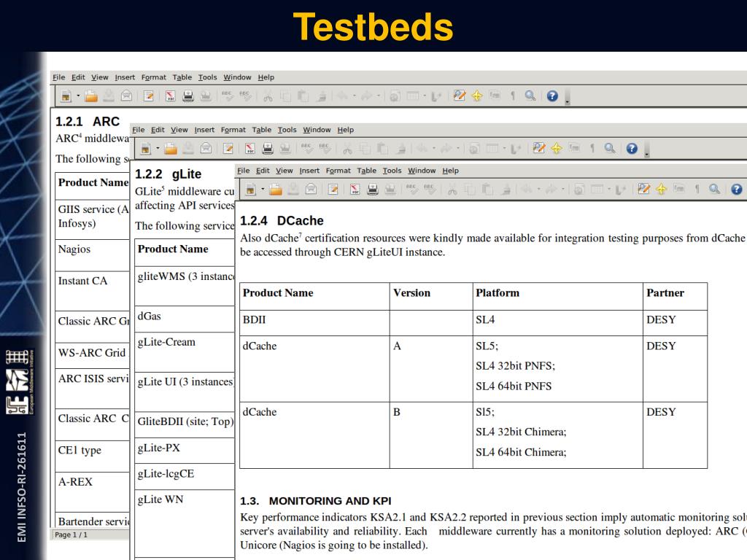Image resolution: width=747 pixels, height=560 pixels.
Task: Open Format menu in gLite window
Action: pos(233,130)
